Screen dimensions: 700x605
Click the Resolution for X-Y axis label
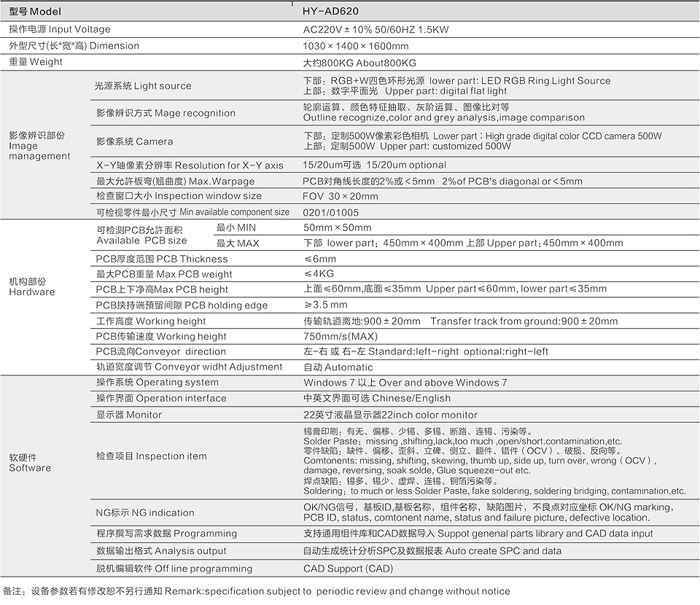(x=190, y=165)
